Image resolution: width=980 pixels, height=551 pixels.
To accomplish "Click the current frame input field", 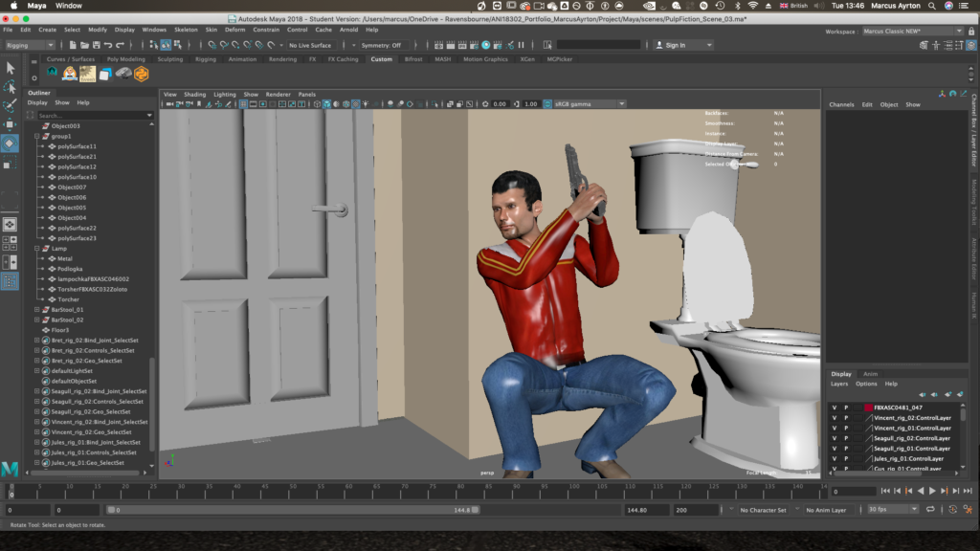I will (853, 492).
